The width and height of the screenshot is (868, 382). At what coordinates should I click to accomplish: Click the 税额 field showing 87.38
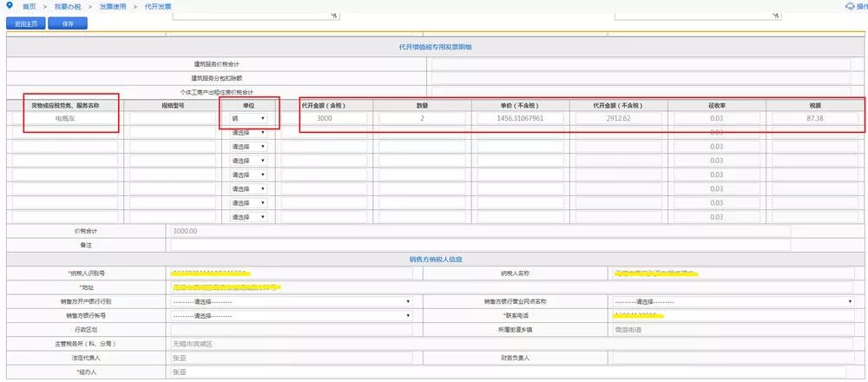(815, 118)
